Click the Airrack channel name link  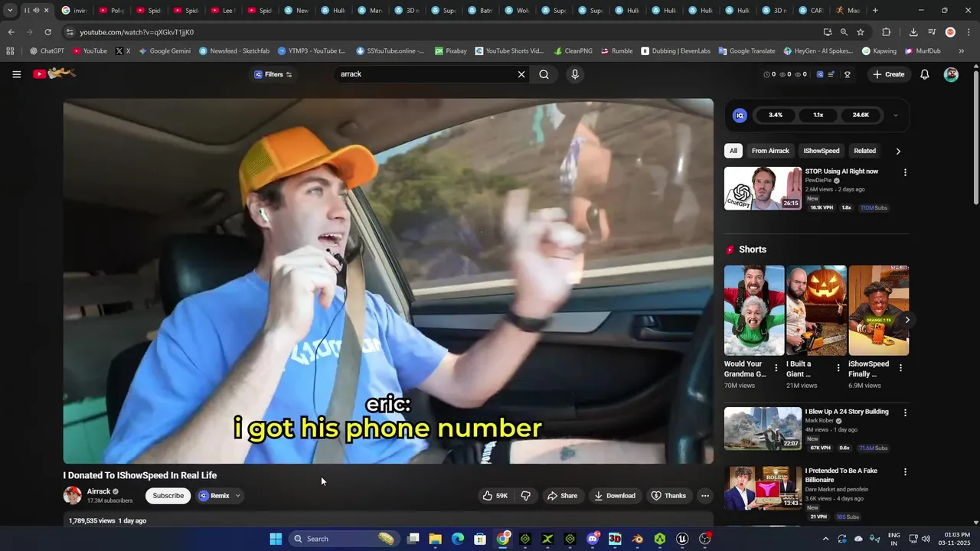(99, 491)
